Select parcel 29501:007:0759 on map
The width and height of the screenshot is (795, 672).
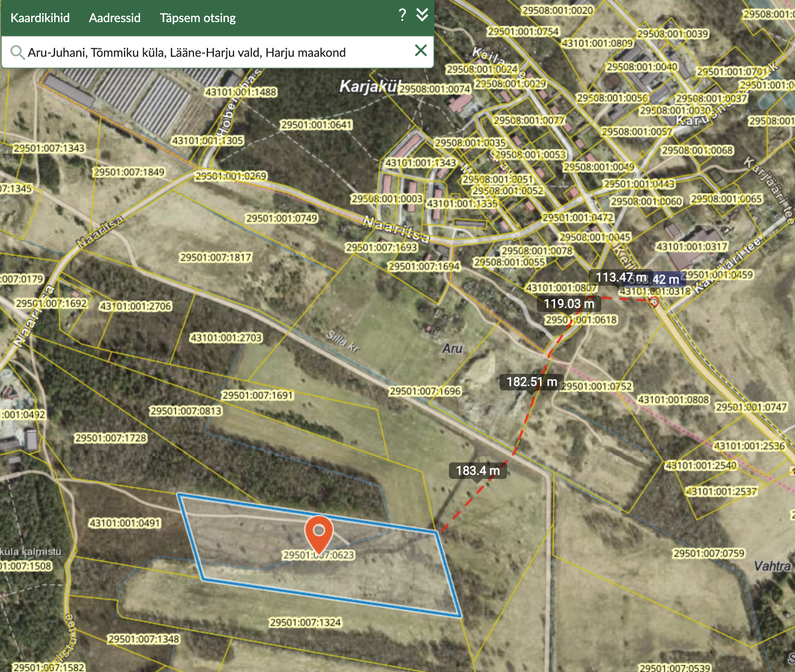click(708, 553)
